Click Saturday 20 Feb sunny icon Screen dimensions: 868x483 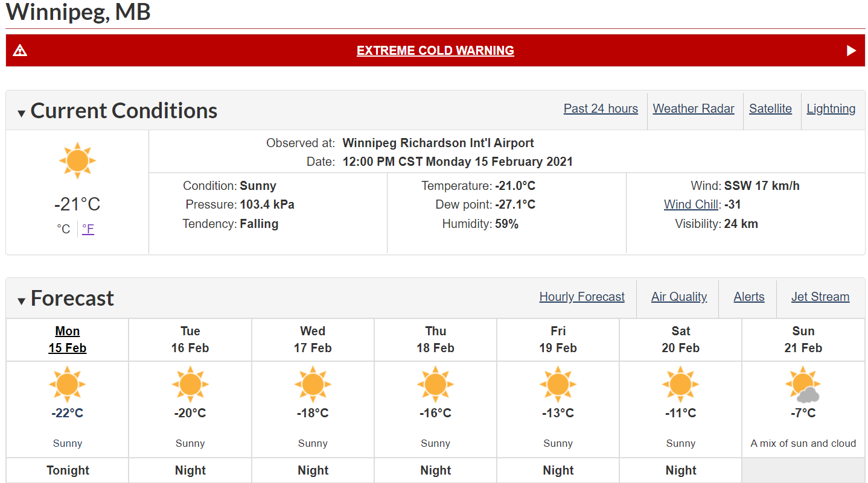click(x=680, y=384)
